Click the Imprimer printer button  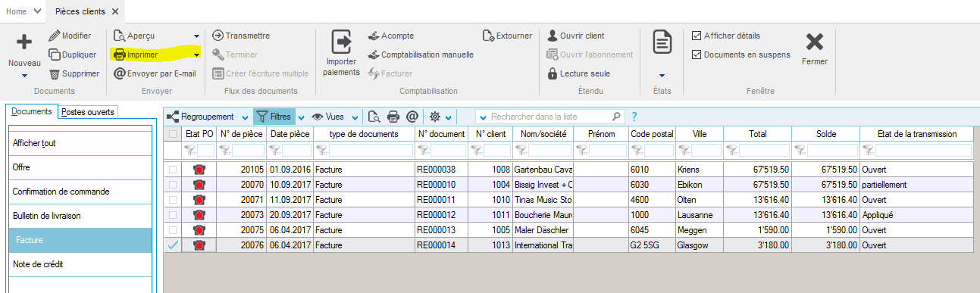click(x=136, y=55)
